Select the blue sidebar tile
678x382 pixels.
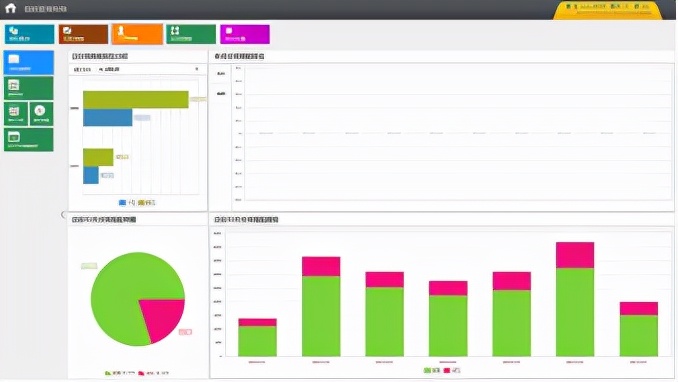(29, 62)
